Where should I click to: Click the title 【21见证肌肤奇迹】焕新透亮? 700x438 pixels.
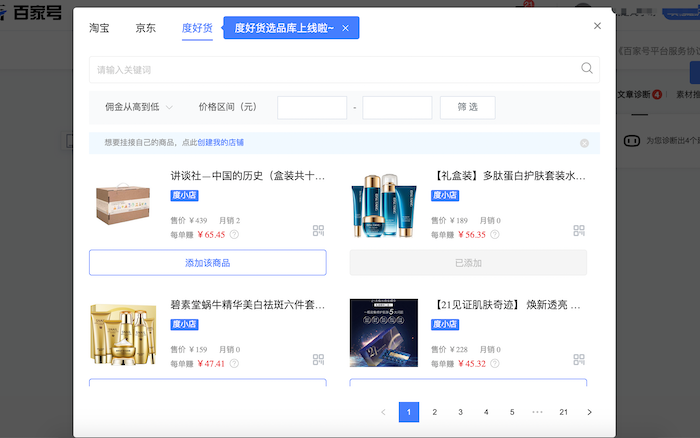[x=505, y=305]
